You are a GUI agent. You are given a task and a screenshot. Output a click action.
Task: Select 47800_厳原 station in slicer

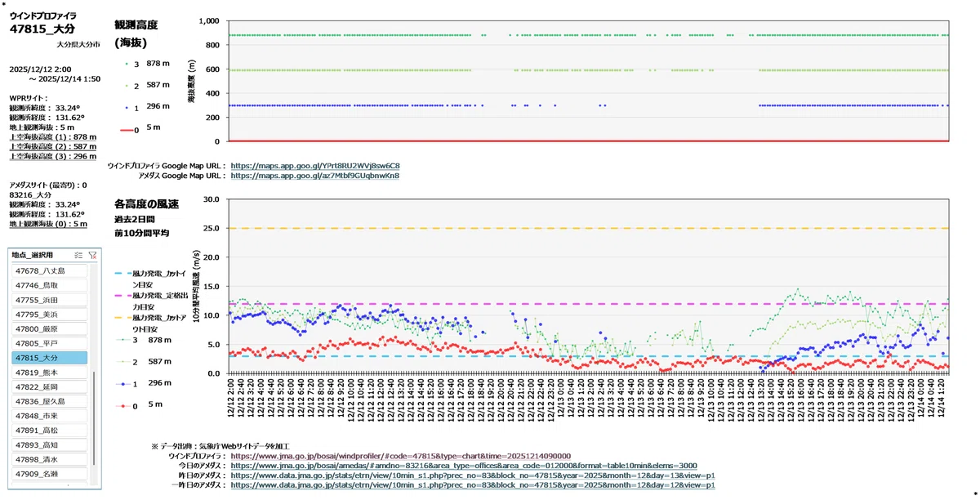click(x=50, y=328)
